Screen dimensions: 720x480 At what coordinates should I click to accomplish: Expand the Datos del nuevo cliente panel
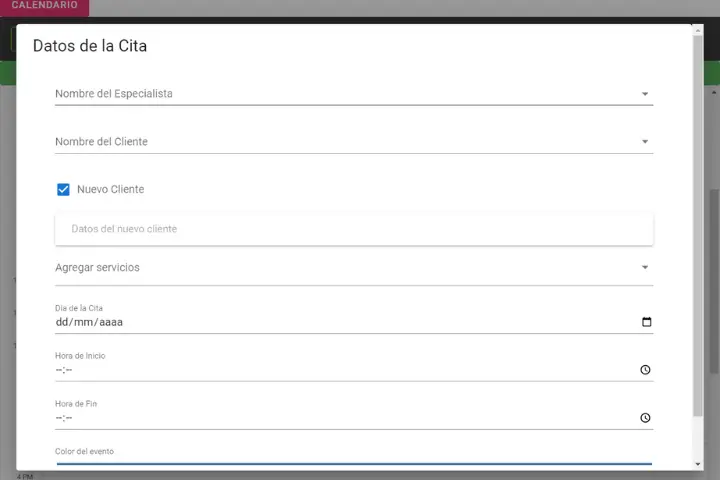354,229
